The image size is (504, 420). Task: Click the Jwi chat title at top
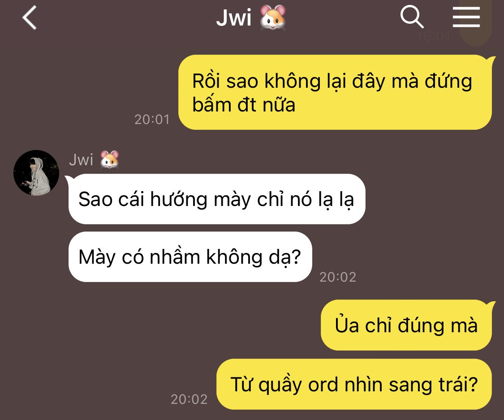(x=234, y=17)
